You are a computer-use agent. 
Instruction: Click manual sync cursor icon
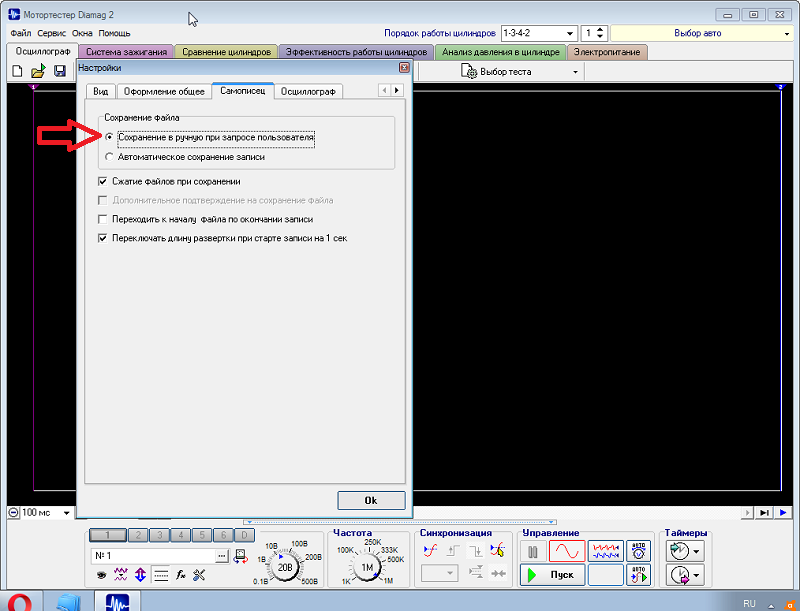click(x=497, y=551)
